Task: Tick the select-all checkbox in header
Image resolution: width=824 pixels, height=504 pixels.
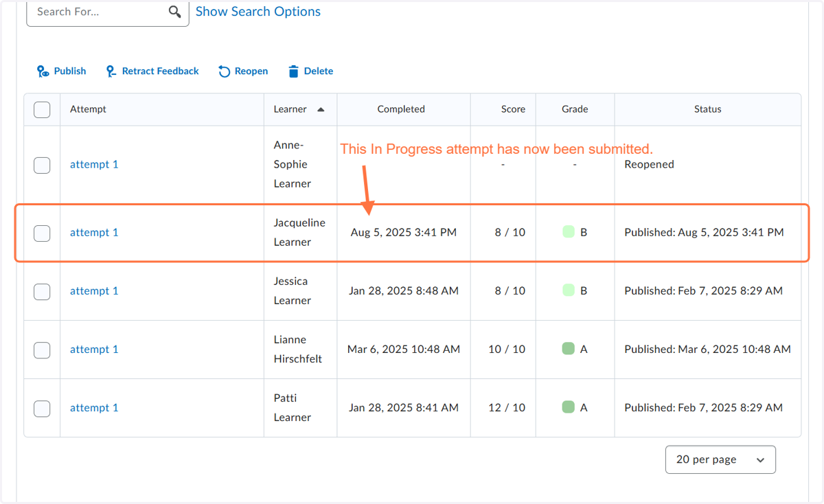Action: click(42, 109)
